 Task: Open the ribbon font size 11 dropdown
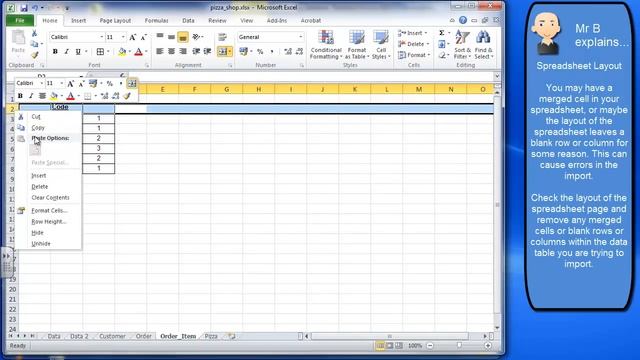(123, 37)
